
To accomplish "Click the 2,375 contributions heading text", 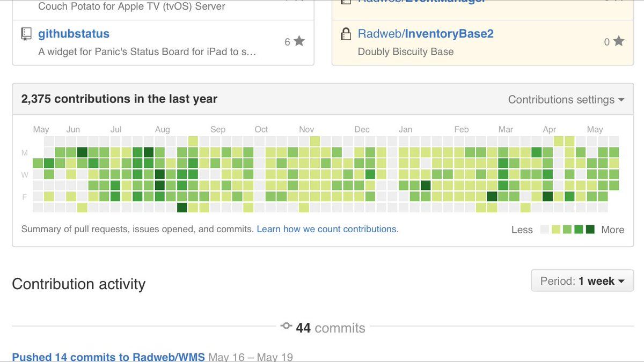I will [119, 99].
